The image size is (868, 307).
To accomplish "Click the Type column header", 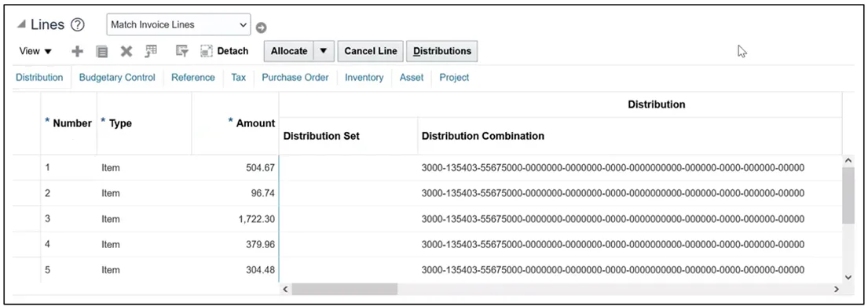I will coord(144,123).
